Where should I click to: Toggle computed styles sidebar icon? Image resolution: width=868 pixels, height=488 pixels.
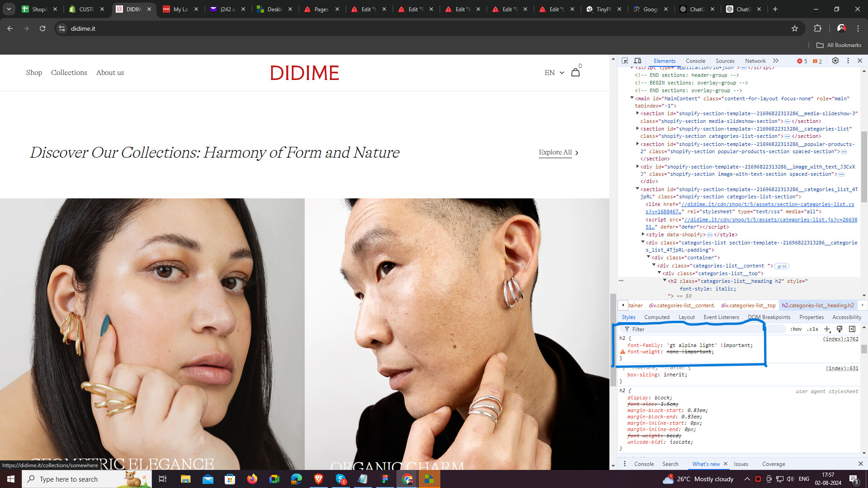click(x=852, y=329)
